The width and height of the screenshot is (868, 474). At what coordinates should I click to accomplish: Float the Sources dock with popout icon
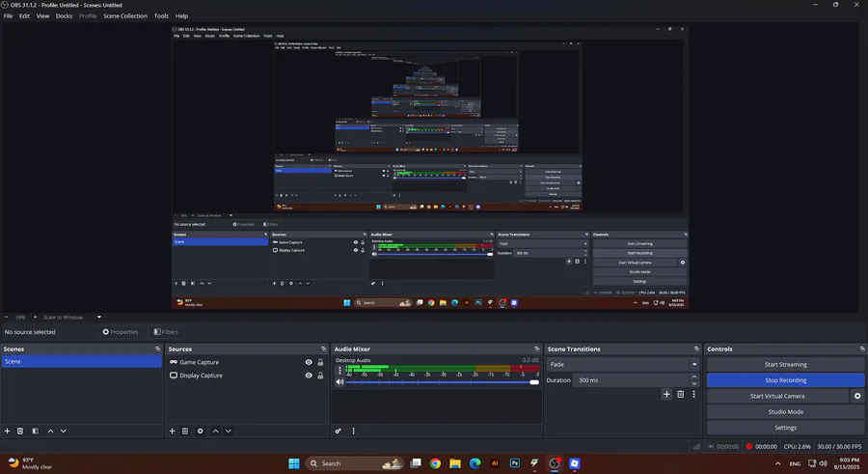(x=324, y=349)
